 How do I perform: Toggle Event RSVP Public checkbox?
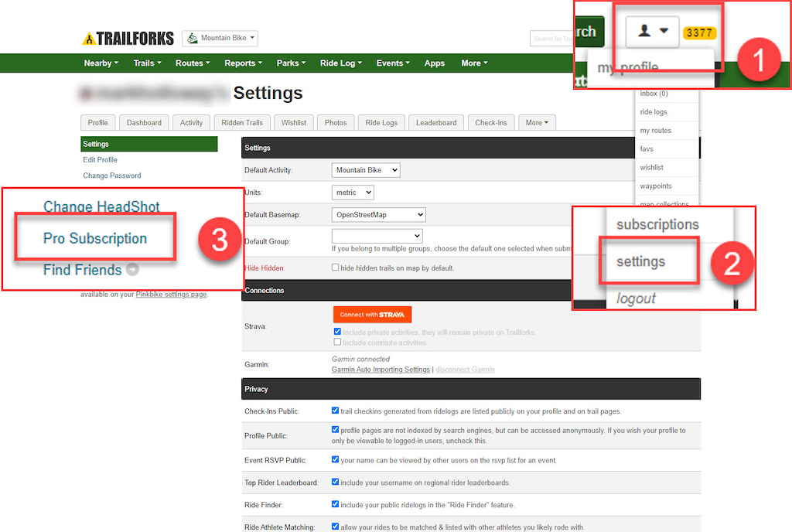point(335,459)
